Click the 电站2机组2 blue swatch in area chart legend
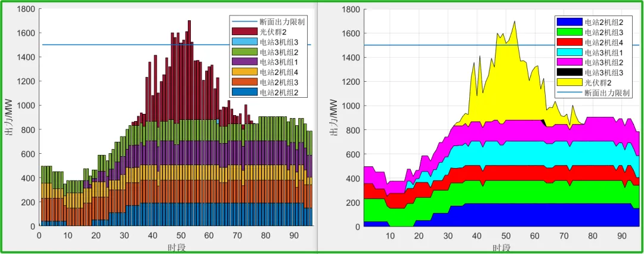 569,21
